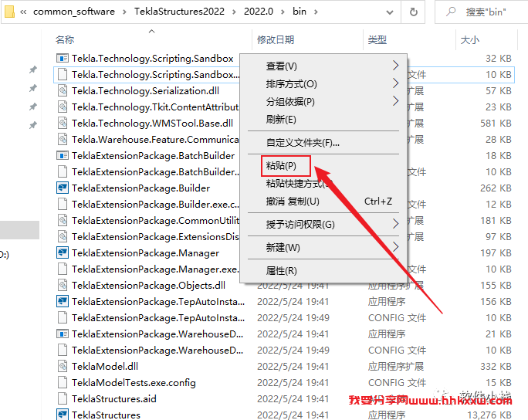Click the refresh button beside address bar

pos(413,12)
